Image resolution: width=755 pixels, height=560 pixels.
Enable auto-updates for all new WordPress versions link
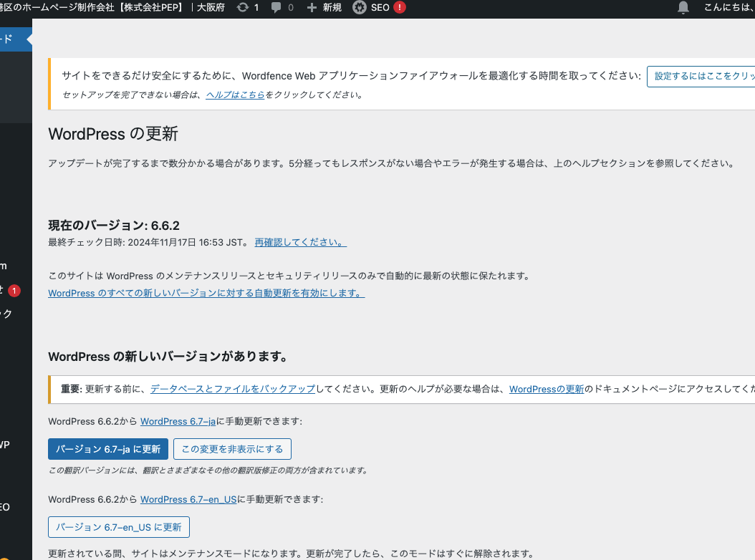click(x=206, y=293)
